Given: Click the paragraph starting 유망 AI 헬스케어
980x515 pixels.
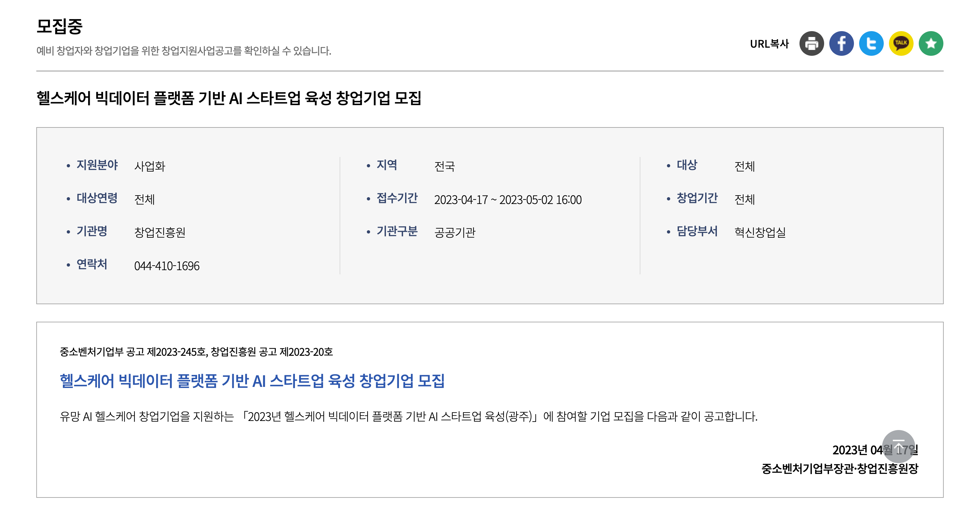Looking at the screenshot, I should [x=409, y=416].
